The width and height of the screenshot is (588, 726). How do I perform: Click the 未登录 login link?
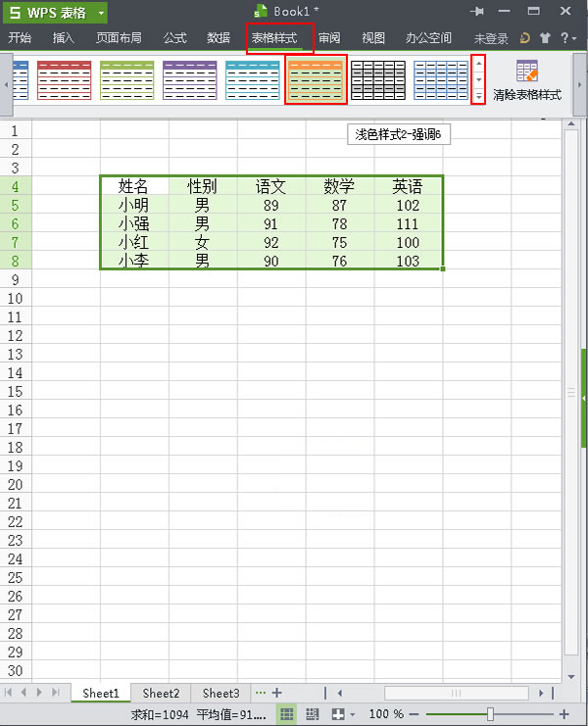click(x=491, y=38)
